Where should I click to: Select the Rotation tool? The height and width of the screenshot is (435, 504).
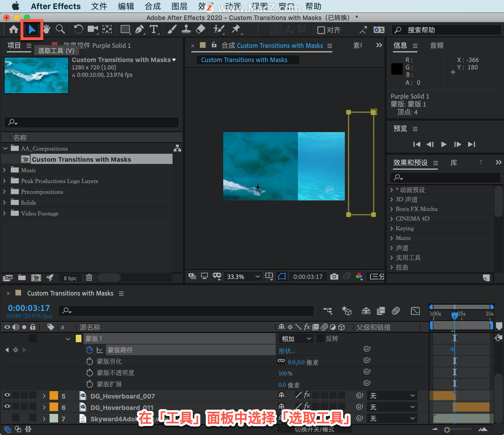78,29
